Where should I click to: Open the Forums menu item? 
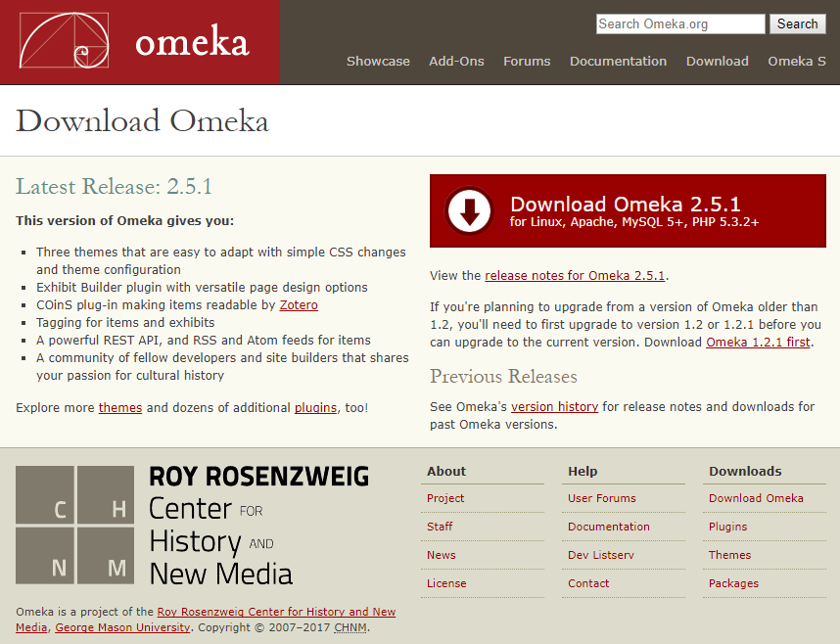click(x=527, y=61)
